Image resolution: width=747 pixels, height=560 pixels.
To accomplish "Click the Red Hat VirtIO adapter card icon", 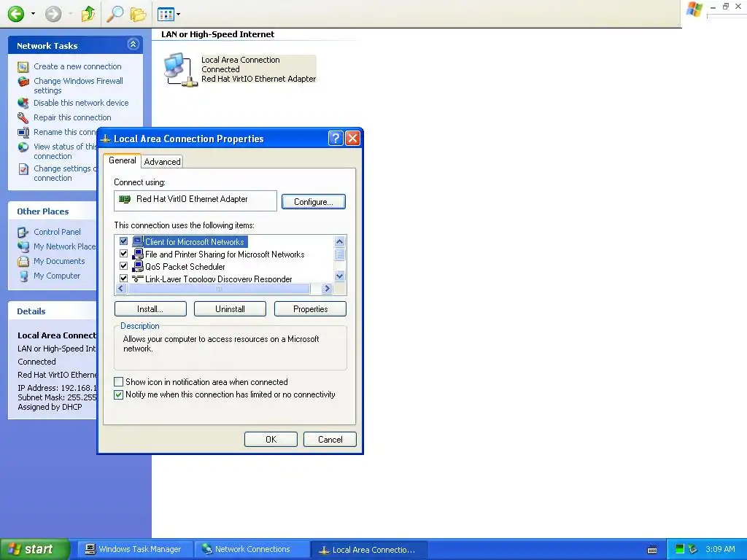I will (125, 199).
